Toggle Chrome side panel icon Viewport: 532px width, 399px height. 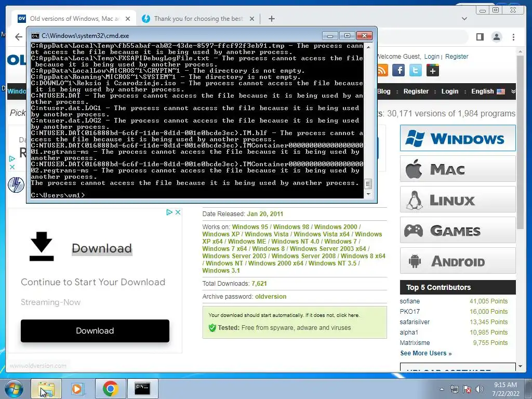tap(480, 37)
